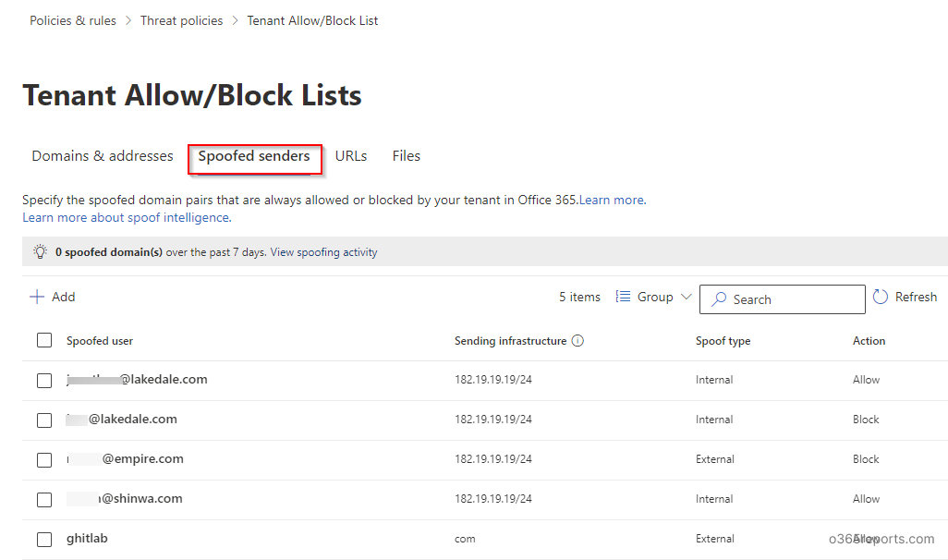Go to Policies & rules breadcrumb
The width and height of the screenshot is (948, 560).
(73, 20)
